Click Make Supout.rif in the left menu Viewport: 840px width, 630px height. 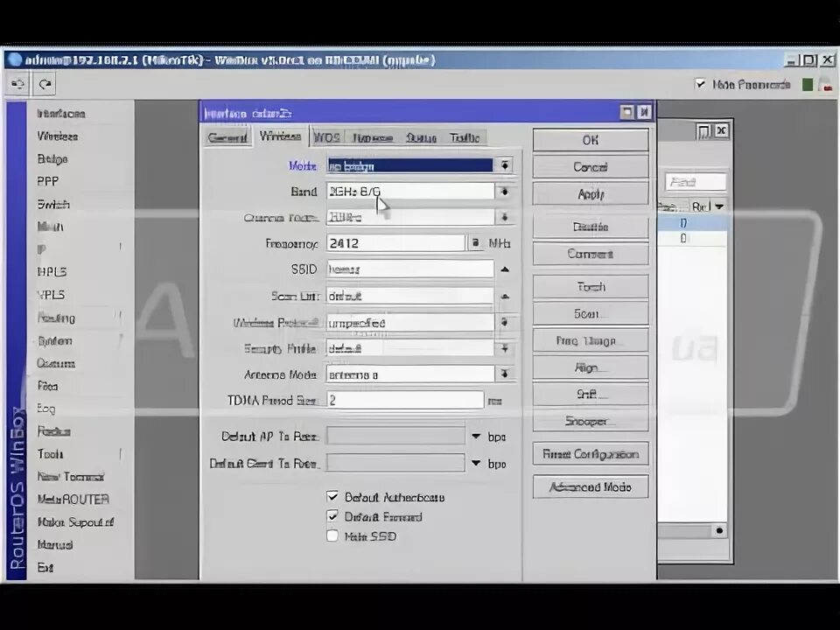pyautogui.click(x=75, y=522)
